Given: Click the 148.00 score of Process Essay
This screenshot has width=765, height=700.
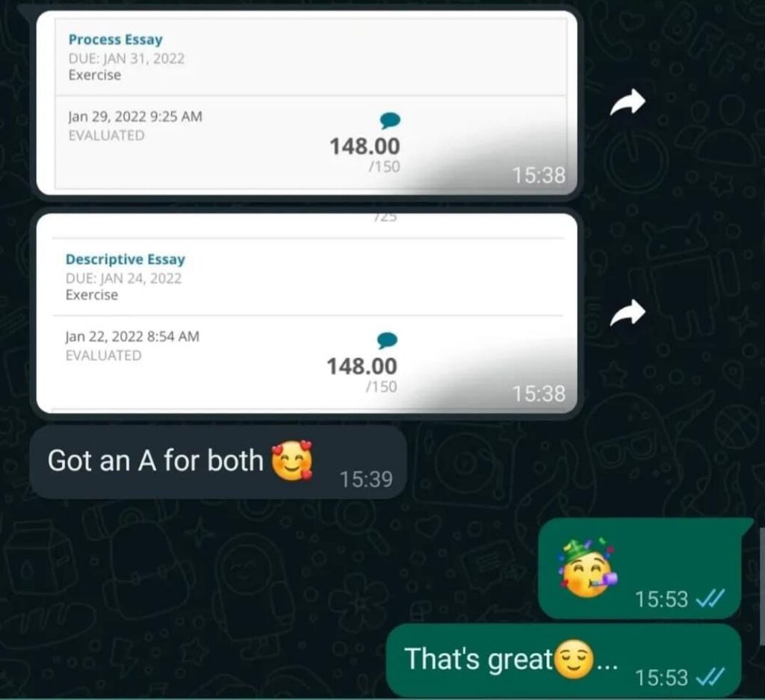Looking at the screenshot, I should [365, 146].
